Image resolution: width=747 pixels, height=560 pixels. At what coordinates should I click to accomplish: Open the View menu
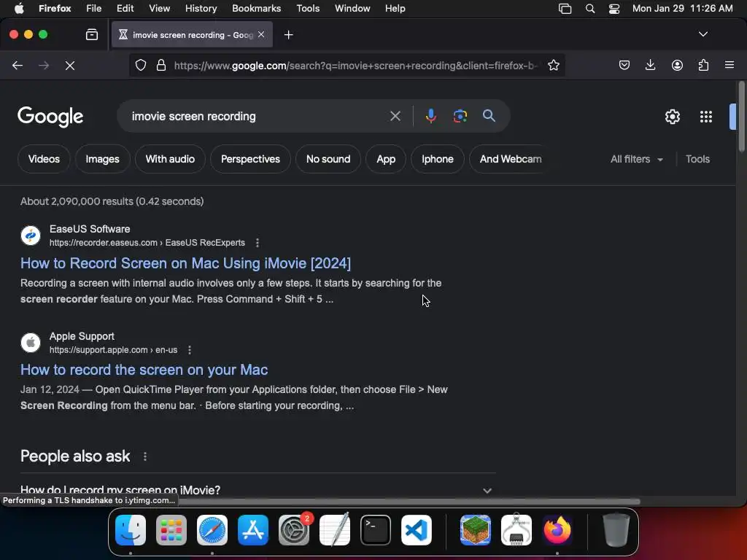159,9
